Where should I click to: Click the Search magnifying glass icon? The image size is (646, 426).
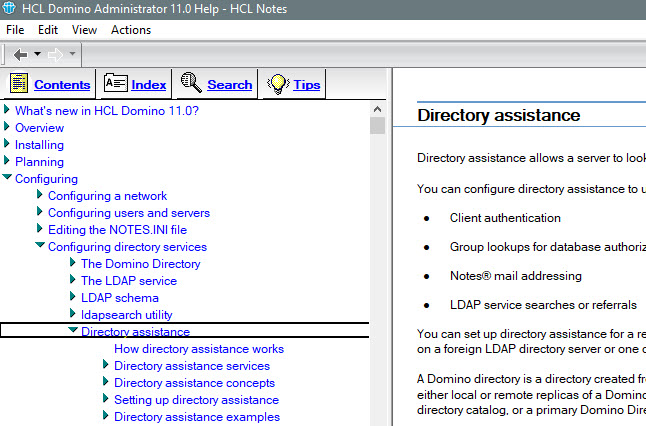tap(191, 82)
